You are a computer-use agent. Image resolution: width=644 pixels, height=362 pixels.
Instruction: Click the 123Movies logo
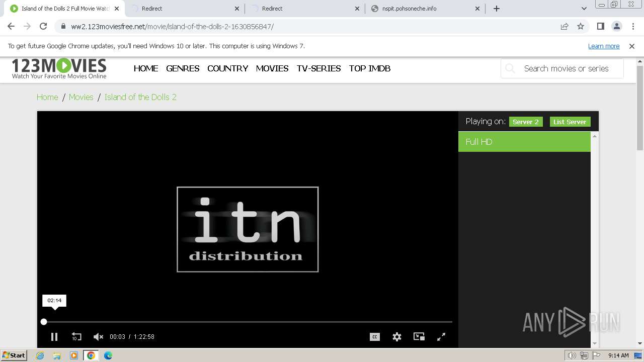[59, 68]
